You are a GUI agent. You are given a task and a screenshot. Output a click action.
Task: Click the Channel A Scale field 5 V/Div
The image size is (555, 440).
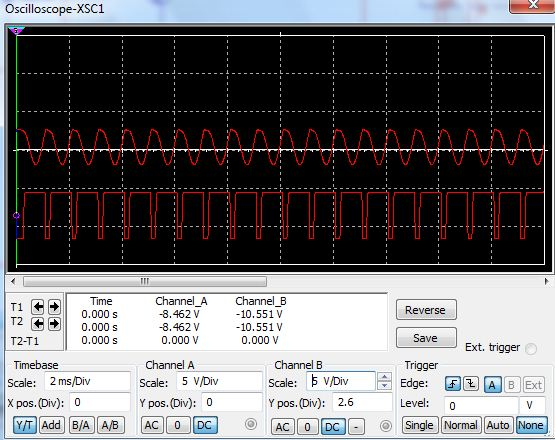219,381
